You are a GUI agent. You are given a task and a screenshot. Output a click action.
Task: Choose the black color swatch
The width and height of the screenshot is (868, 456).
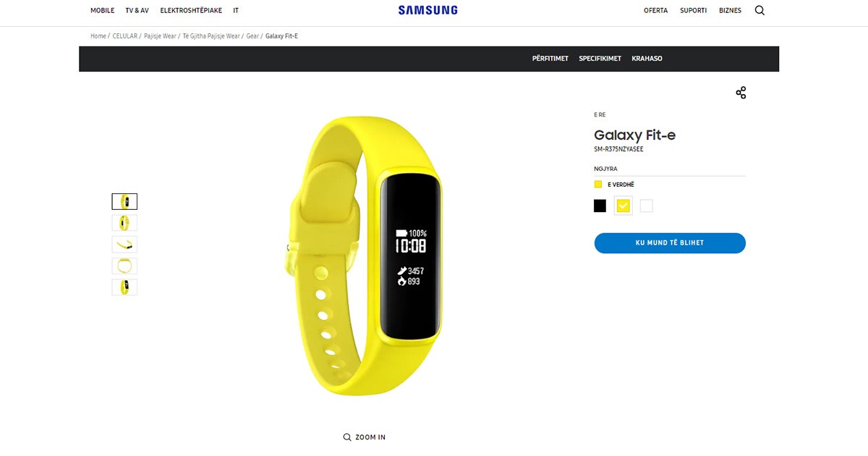click(600, 206)
